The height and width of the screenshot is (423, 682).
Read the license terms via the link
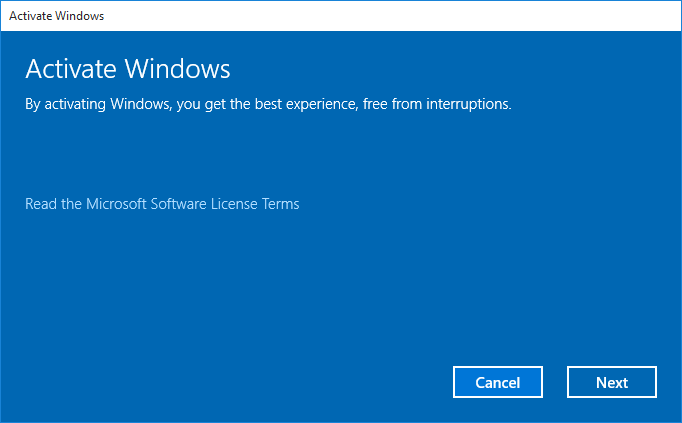162,204
